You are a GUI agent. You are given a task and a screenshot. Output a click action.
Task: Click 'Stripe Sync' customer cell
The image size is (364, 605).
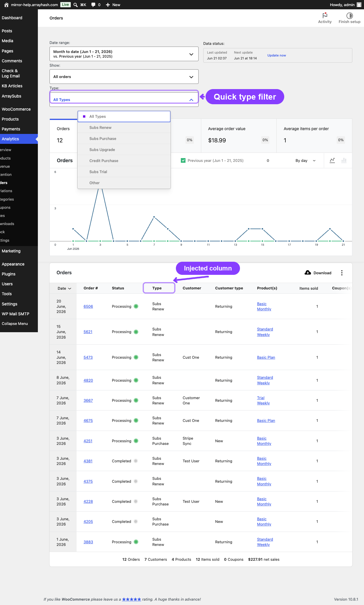pyautogui.click(x=188, y=441)
